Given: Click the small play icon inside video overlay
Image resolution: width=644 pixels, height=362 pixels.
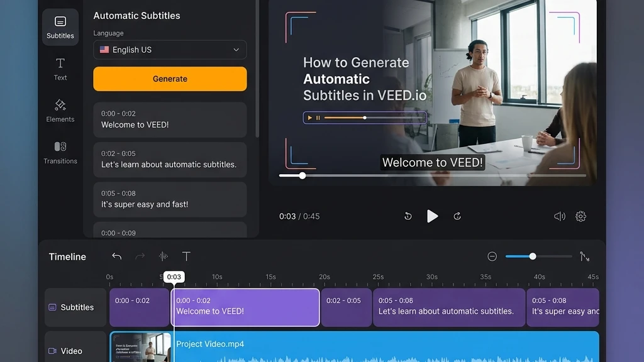Looking at the screenshot, I should pyautogui.click(x=309, y=118).
